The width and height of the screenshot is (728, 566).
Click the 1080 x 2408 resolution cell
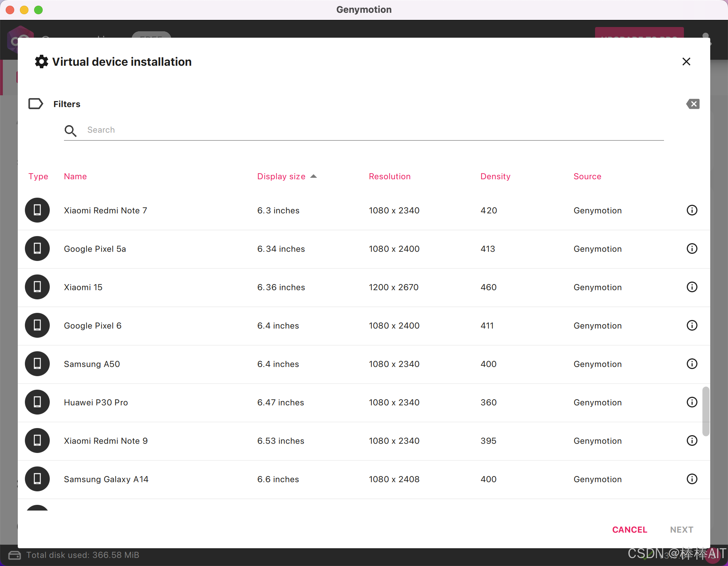(x=394, y=479)
